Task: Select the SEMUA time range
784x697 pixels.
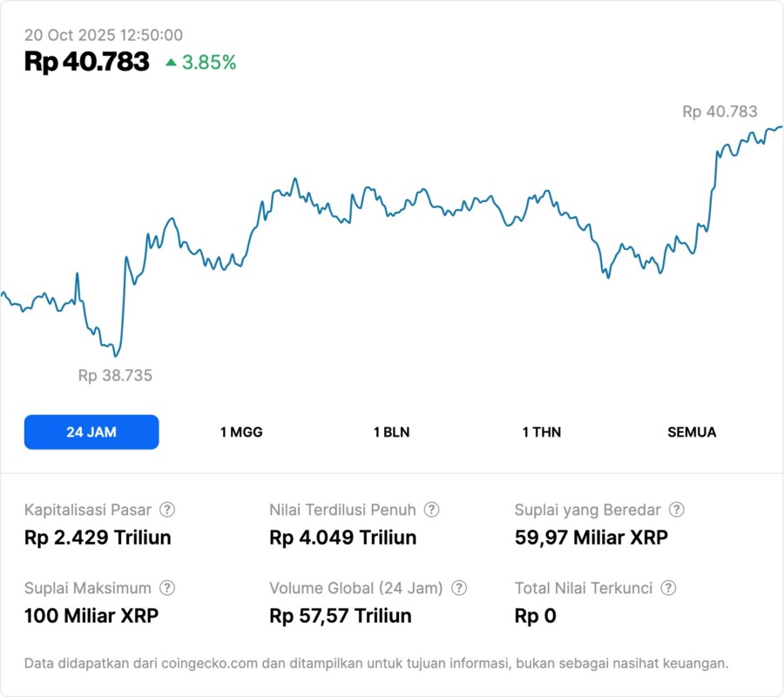Action: click(692, 432)
